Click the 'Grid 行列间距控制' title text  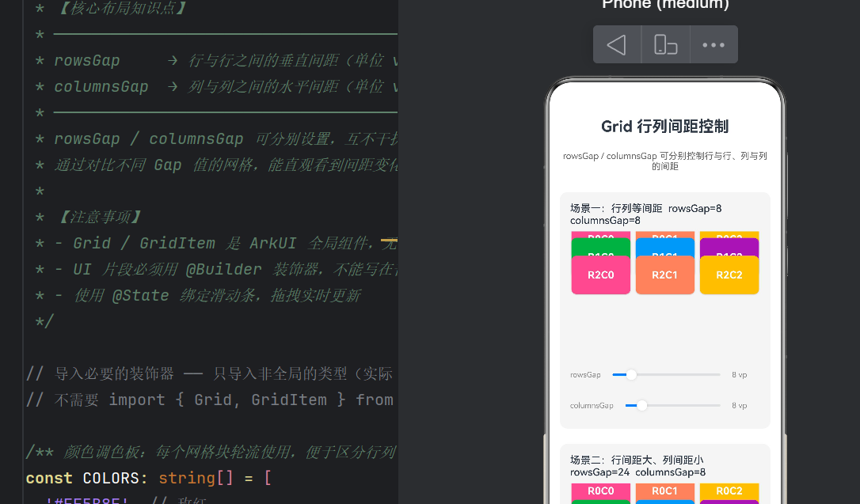(664, 127)
